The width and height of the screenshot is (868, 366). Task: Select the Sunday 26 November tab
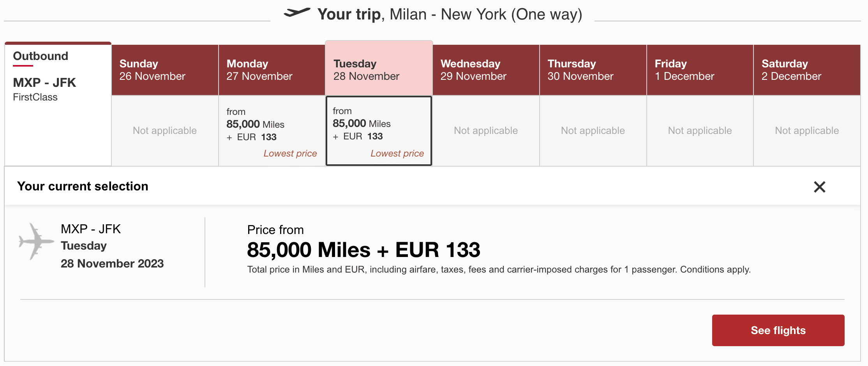tap(165, 70)
